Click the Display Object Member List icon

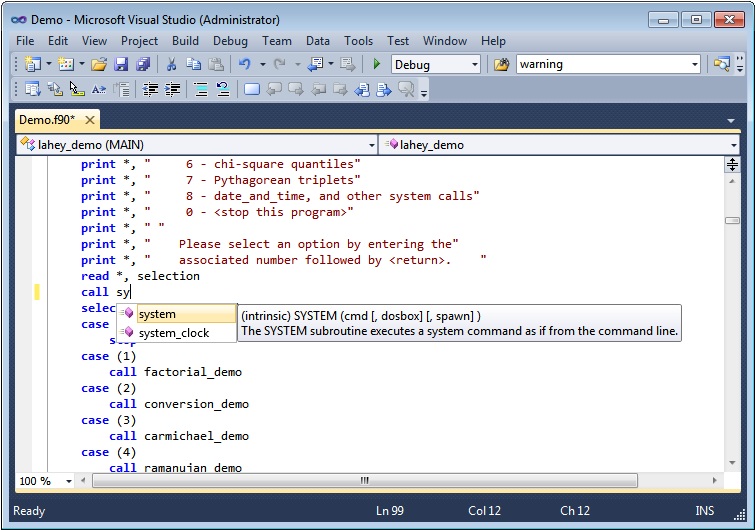click(33, 90)
